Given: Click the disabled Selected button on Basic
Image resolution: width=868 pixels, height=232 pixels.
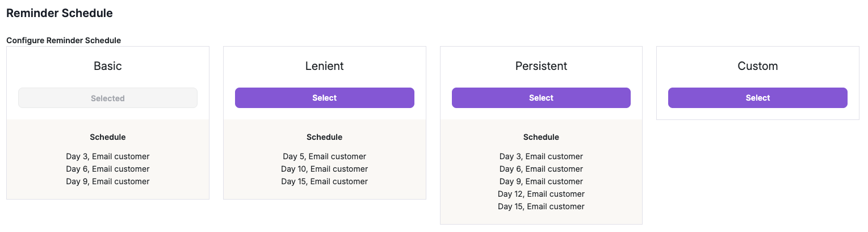Looking at the screenshot, I should (108, 98).
